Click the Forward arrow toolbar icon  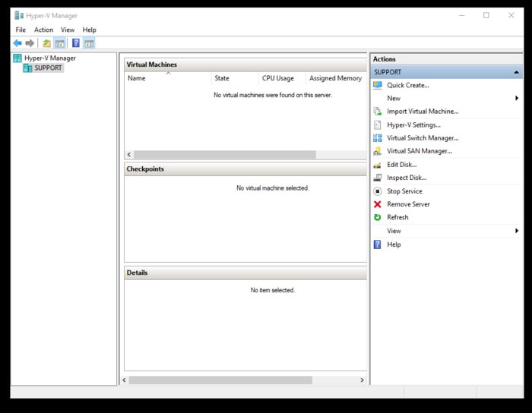[30, 43]
